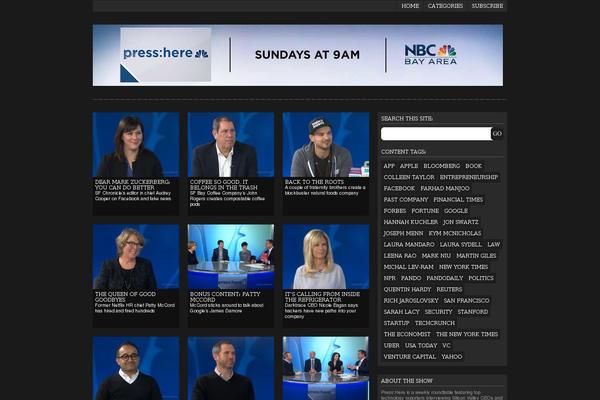Select the FACEBOOK tag
Image resolution: width=600 pixels, height=400 pixels.
[399, 188]
